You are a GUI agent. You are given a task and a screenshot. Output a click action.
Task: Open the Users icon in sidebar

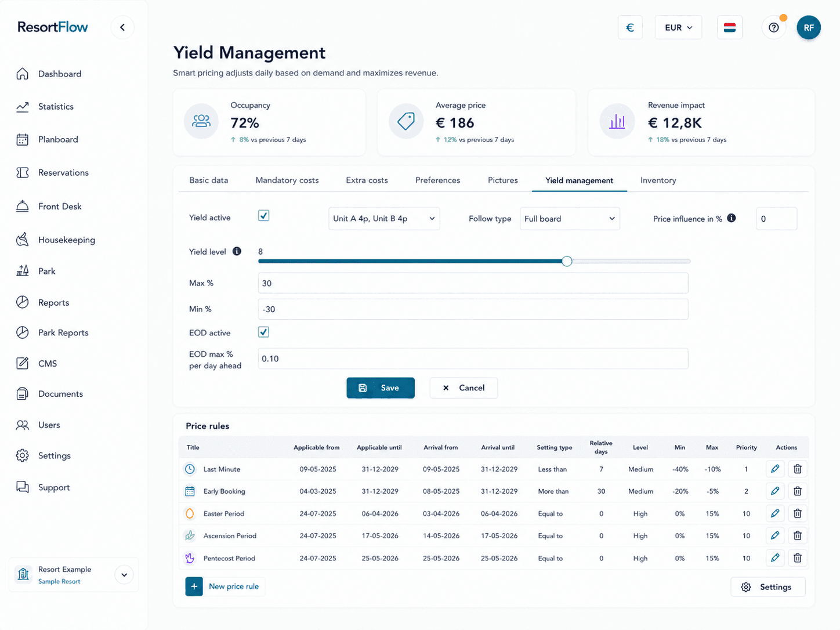[23, 425]
